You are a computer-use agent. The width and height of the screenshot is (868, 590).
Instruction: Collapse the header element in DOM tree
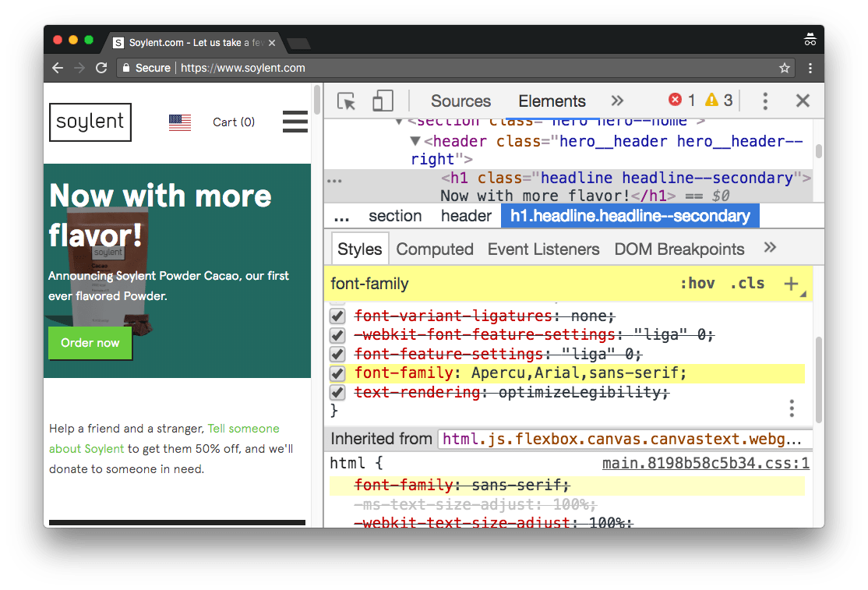[x=415, y=141]
